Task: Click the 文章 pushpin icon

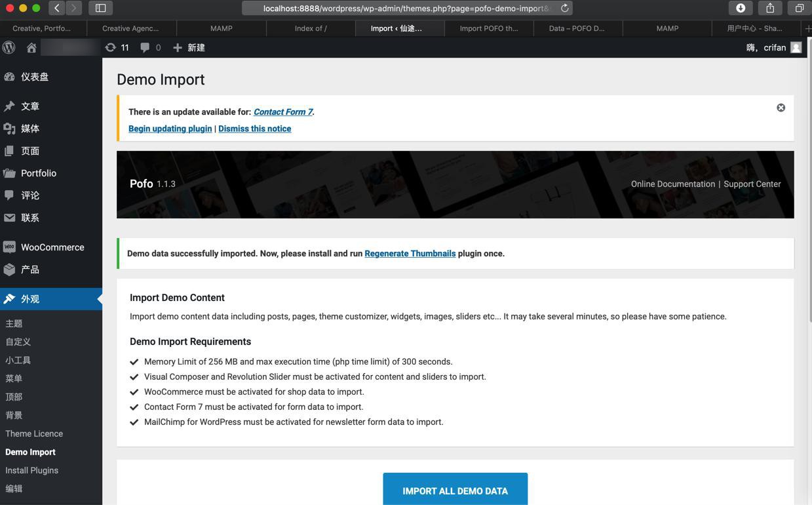Action: coord(9,106)
